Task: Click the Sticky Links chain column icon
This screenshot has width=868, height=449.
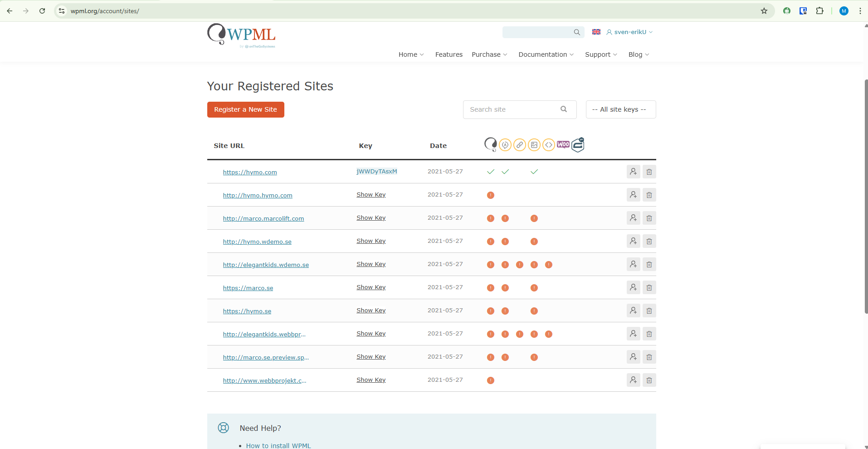Action: [520, 145]
